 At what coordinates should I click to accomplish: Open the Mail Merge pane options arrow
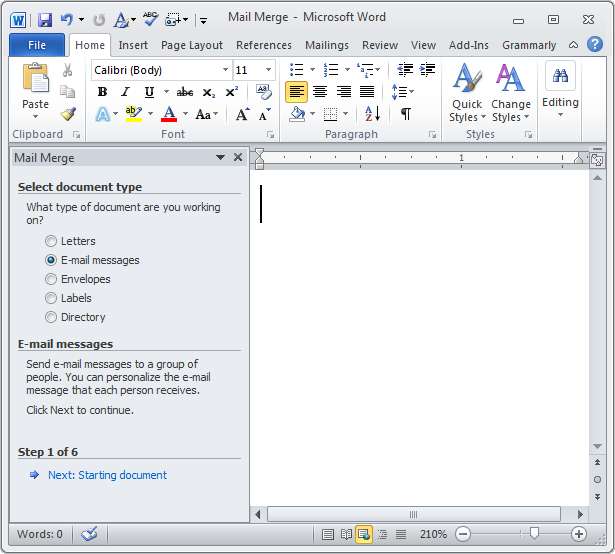click(x=220, y=157)
